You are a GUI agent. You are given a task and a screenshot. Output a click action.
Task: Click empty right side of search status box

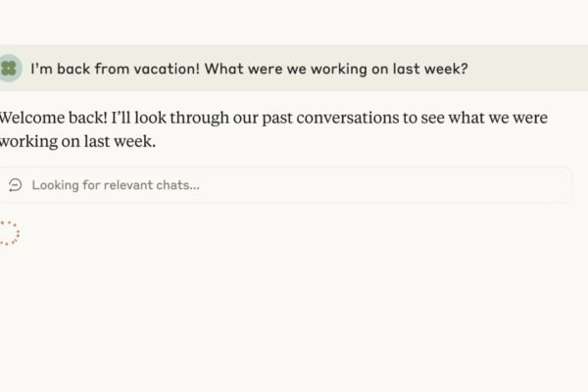coord(441,185)
